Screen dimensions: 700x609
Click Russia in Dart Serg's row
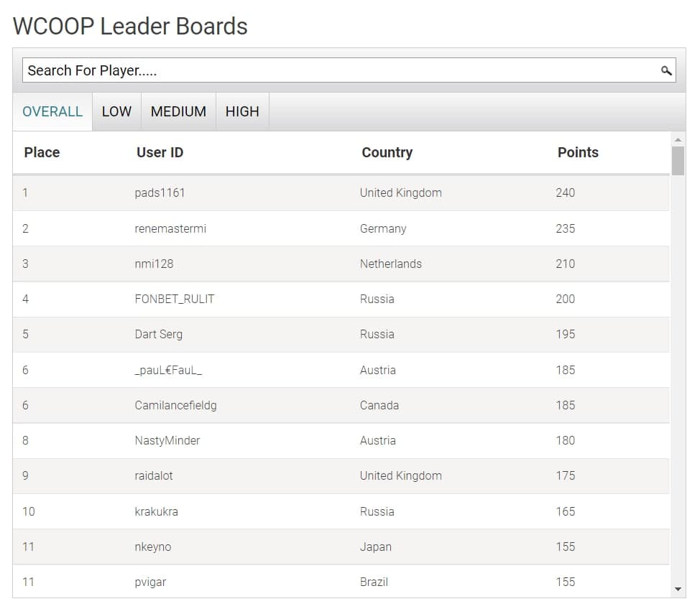377,334
